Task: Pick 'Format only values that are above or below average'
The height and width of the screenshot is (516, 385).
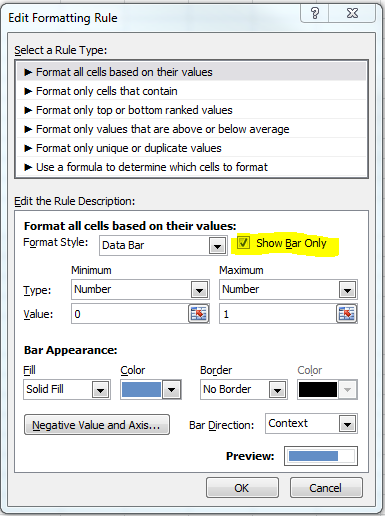Action: point(191,129)
